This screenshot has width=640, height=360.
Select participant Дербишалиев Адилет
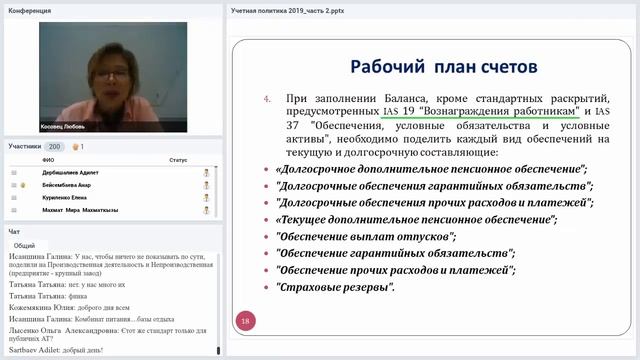[70, 173]
